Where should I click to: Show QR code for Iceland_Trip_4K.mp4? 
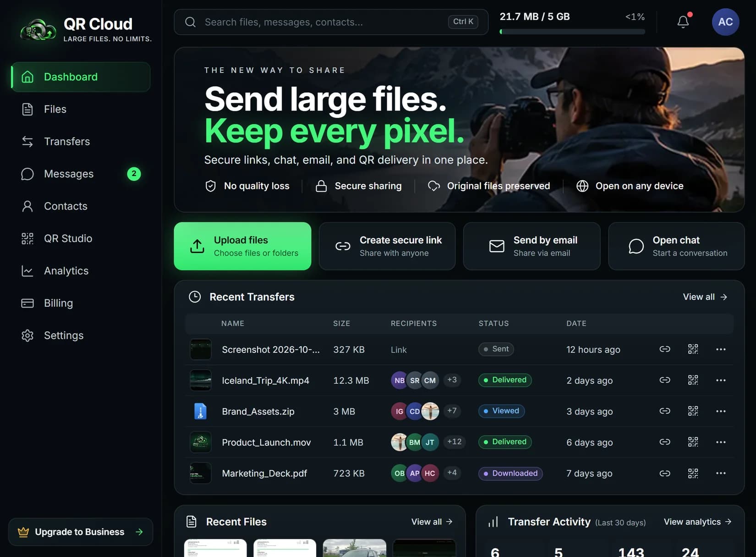click(x=693, y=380)
